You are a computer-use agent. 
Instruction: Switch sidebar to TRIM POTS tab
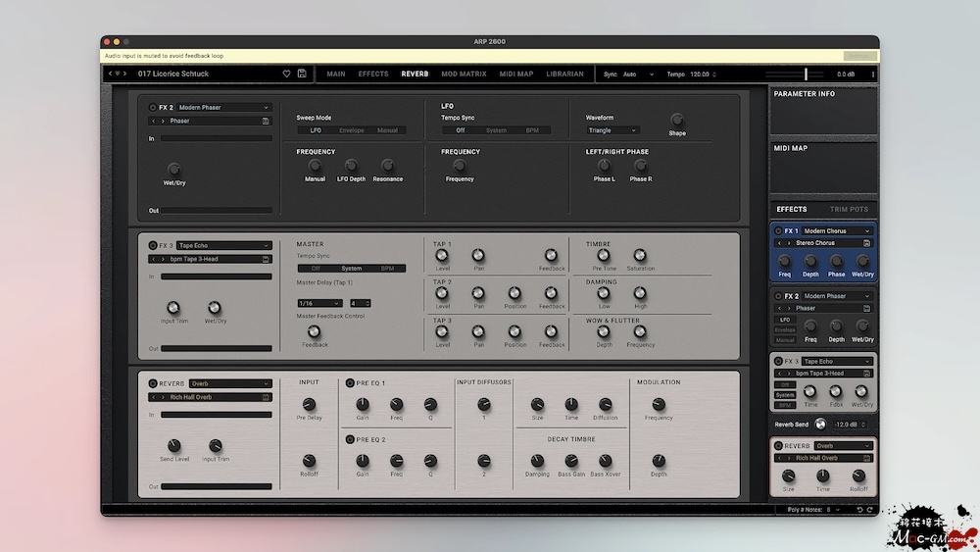click(849, 210)
